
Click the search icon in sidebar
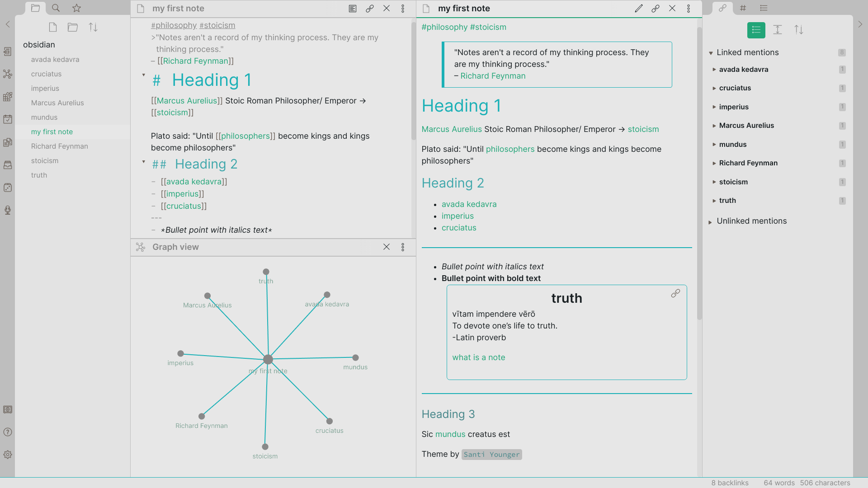coord(56,8)
